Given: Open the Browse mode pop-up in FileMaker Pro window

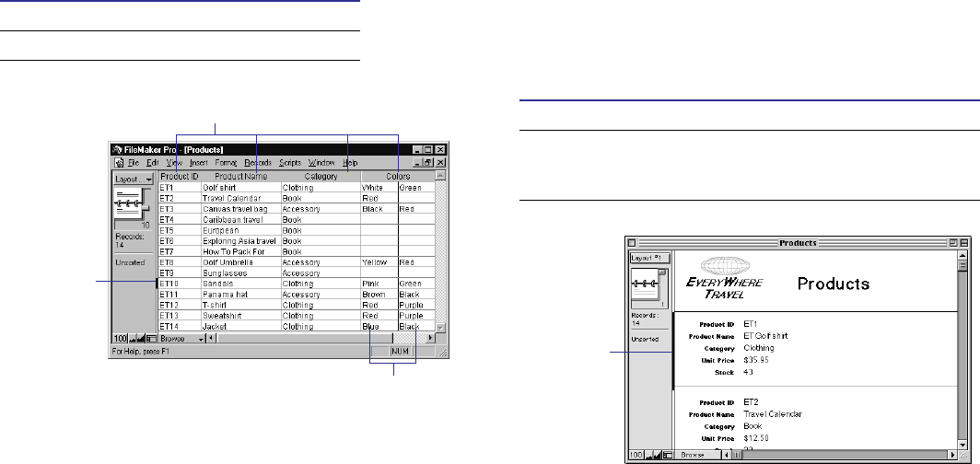Looking at the screenshot, I should (181, 339).
